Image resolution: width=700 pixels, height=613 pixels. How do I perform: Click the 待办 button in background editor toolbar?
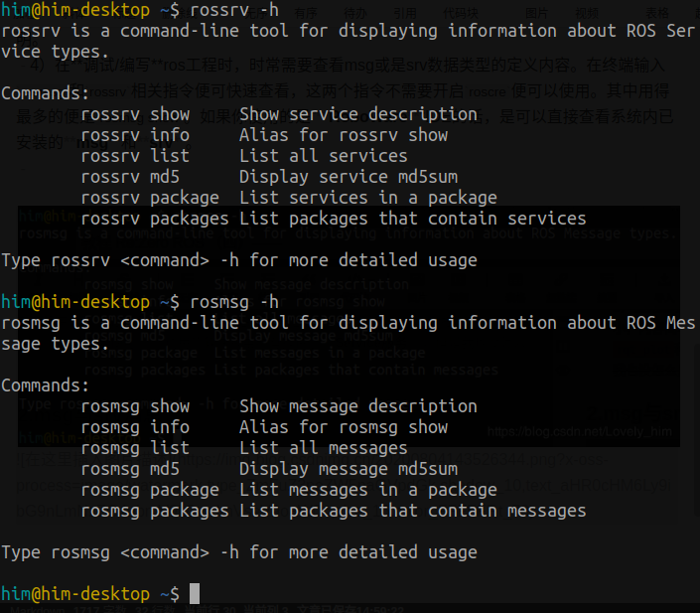355,13
